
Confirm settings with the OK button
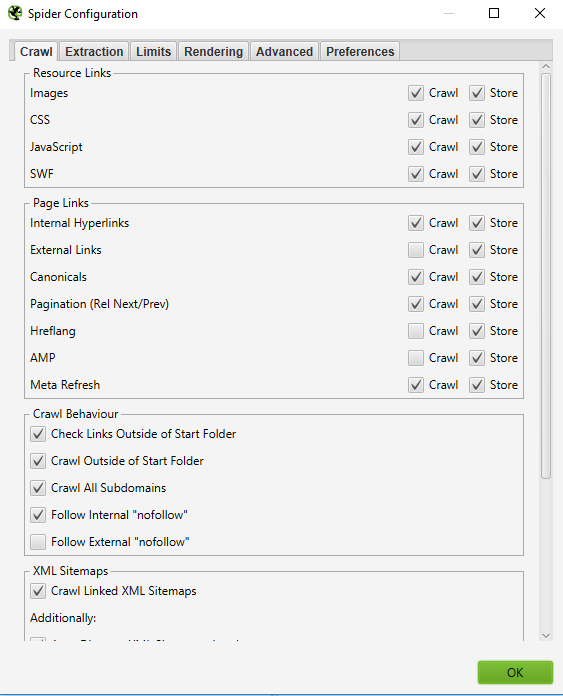[x=515, y=672]
